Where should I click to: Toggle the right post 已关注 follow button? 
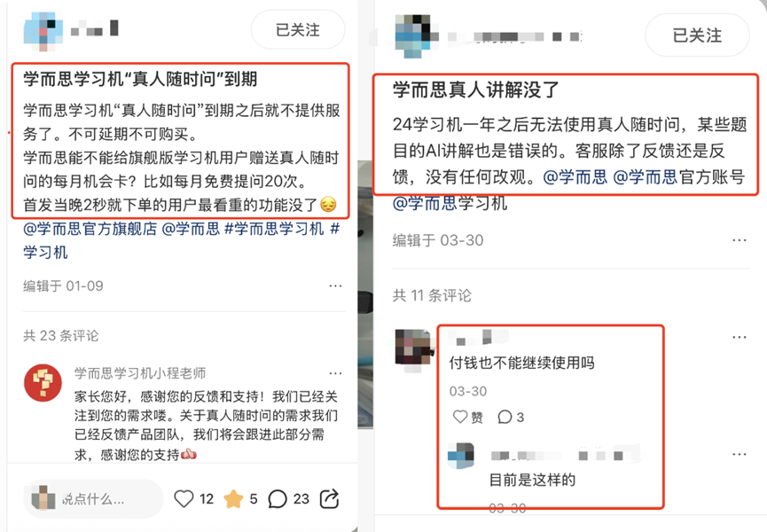[697, 35]
